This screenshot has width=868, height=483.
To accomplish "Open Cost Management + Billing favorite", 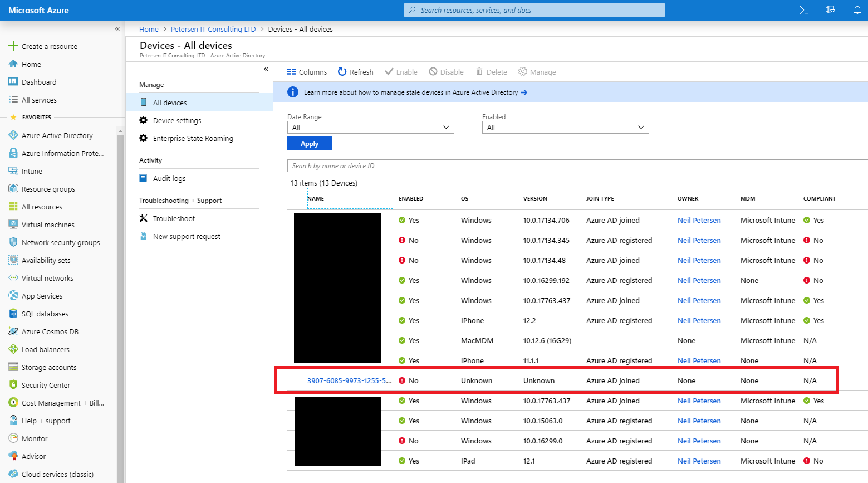I will pyautogui.click(x=62, y=403).
